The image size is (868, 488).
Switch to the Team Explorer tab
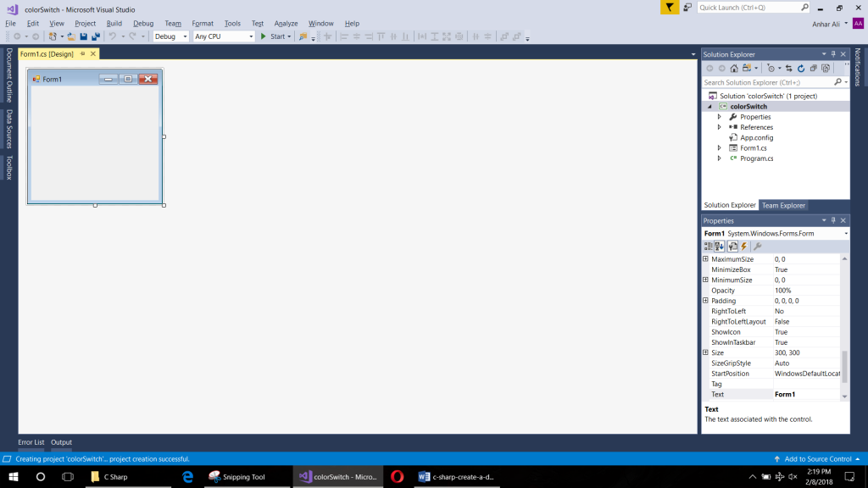(x=783, y=204)
